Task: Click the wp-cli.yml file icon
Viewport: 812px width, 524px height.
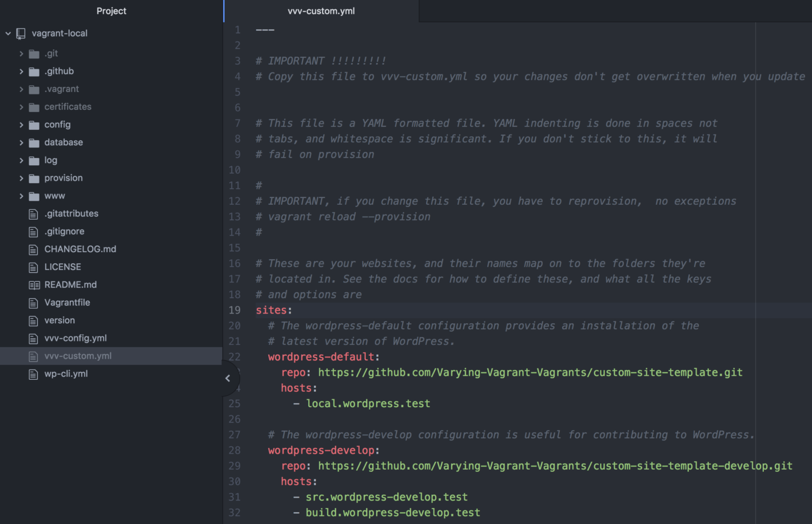Action: coord(33,374)
